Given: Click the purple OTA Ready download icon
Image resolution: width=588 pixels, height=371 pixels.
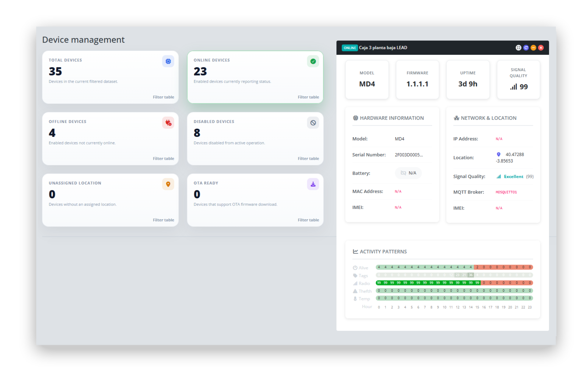Looking at the screenshot, I should point(313,184).
